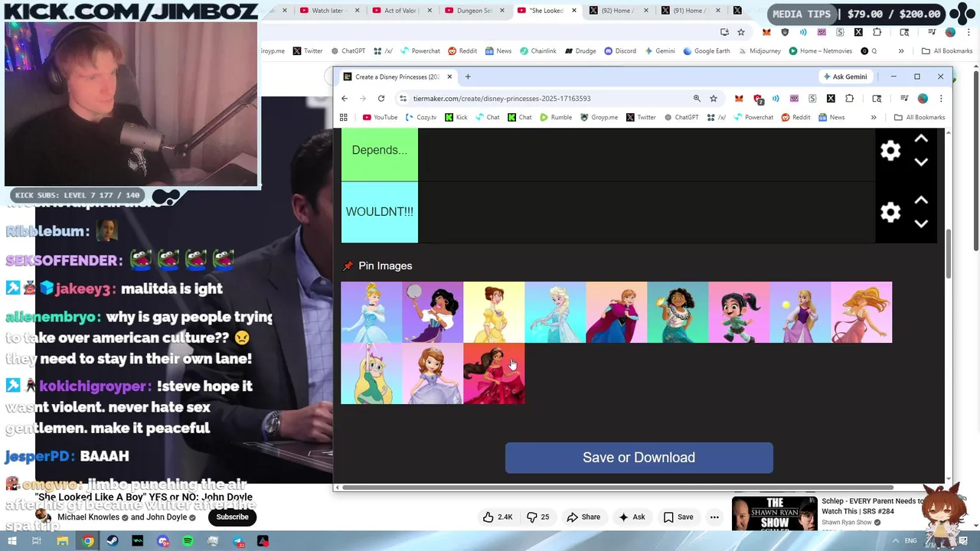Click the tiermaker.com address bar URL
The image size is (980, 551).
(501, 98)
